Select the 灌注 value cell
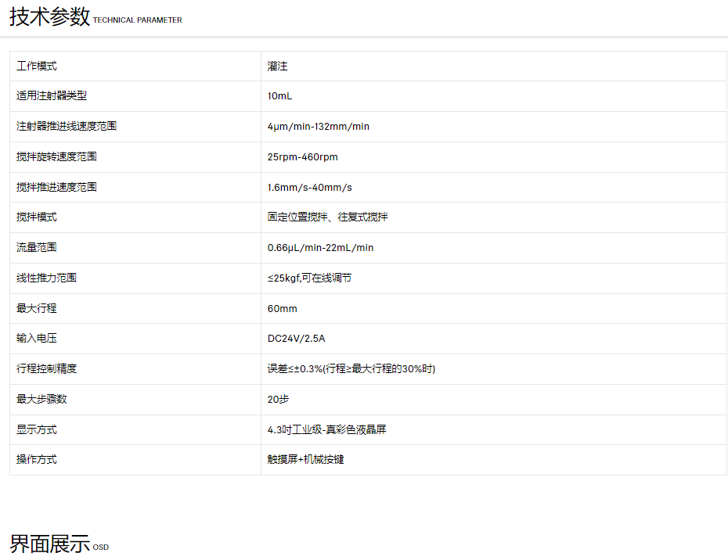 pyautogui.click(x=278, y=66)
